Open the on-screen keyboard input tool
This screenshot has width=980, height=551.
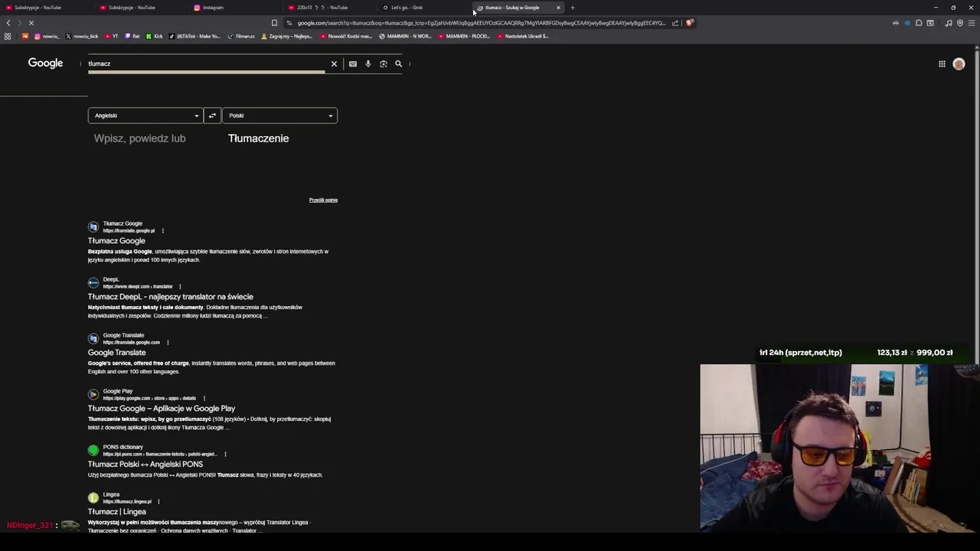tap(353, 64)
